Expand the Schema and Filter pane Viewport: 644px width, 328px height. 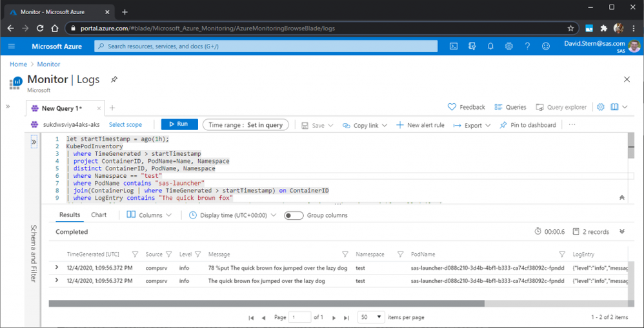coord(34,142)
